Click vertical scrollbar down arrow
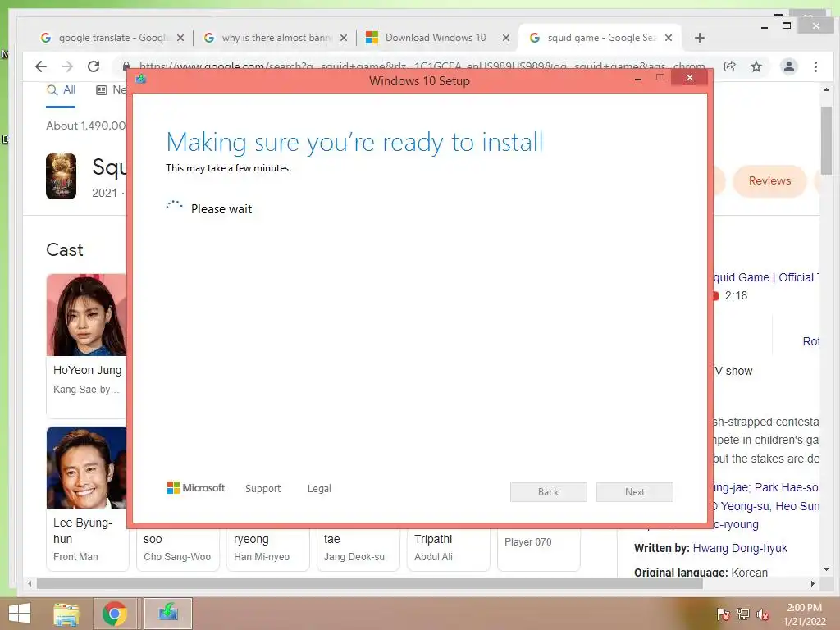The width and height of the screenshot is (840, 630). (x=826, y=569)
